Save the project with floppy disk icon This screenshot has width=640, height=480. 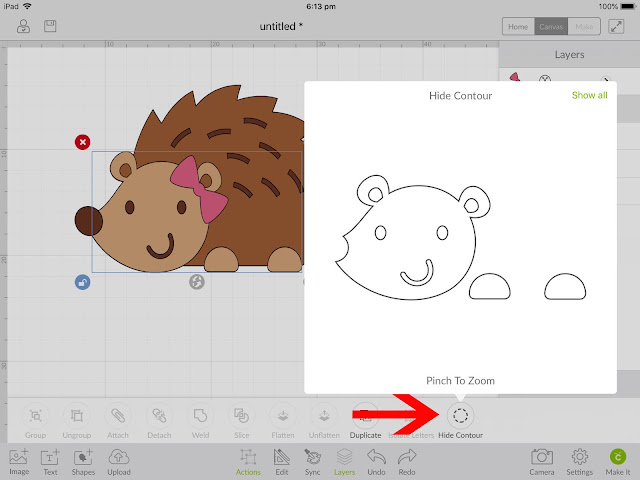[50, 26]
